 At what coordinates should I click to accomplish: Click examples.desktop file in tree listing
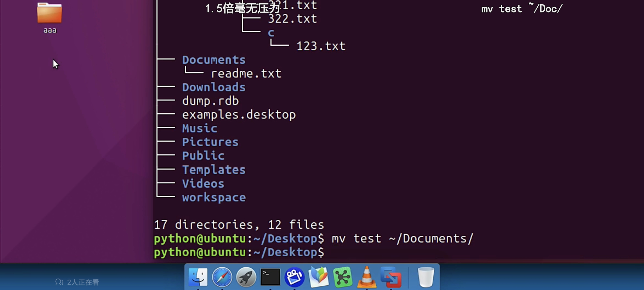(239, 115)
